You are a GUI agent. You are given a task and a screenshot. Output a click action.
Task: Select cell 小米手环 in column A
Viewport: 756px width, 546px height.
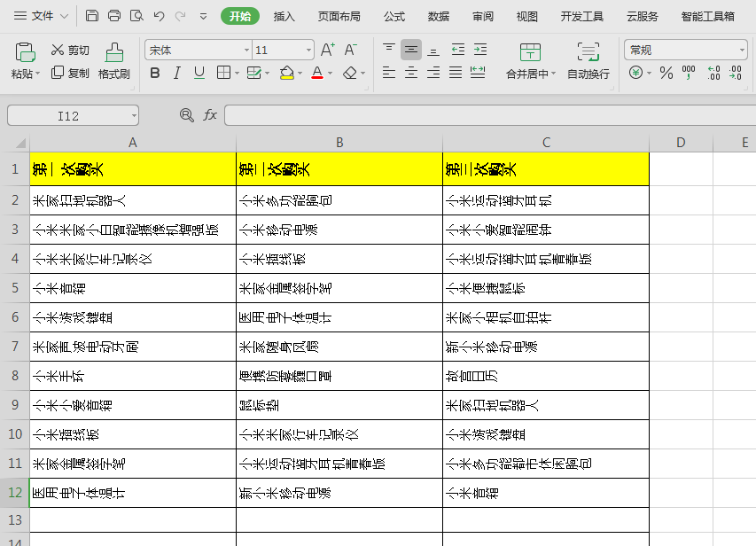(x=133, y=376)
